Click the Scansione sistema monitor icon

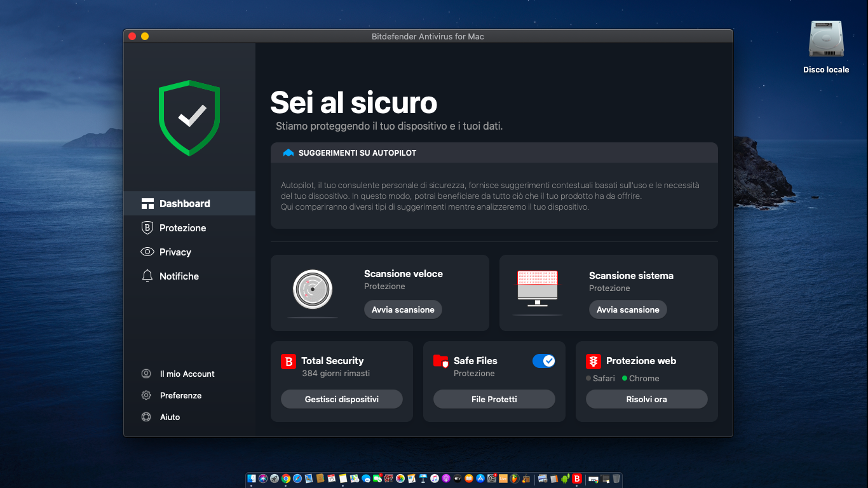click(538, 289)
